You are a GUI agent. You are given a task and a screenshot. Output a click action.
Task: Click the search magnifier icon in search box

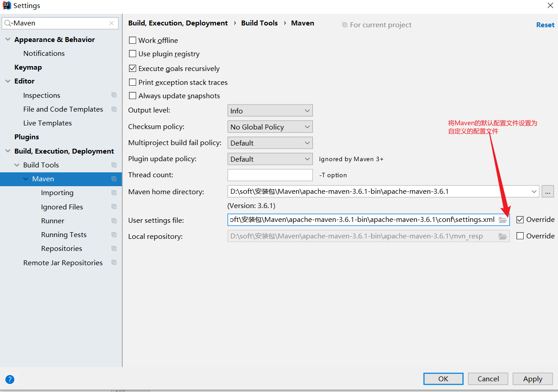tap(8, 23)
